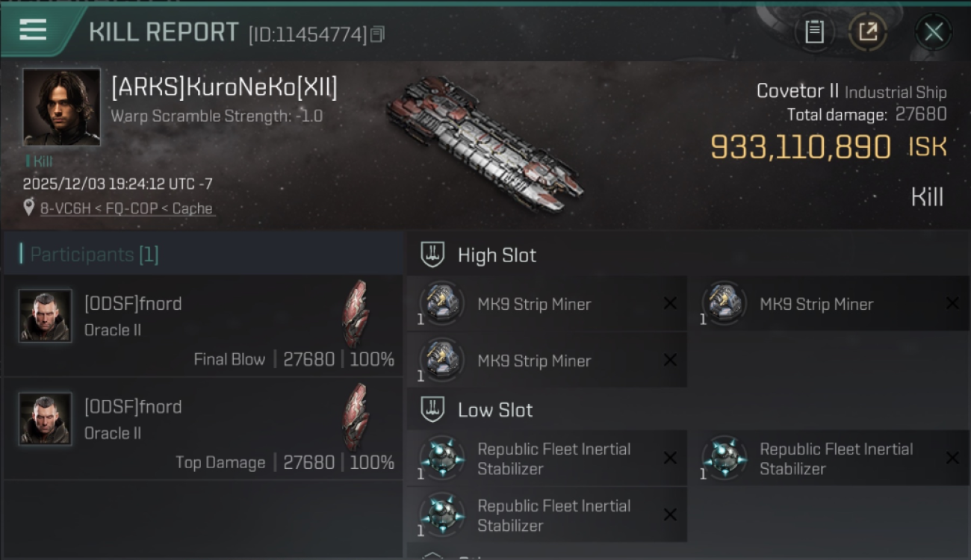Click X on the first Republic Fleet Inertial Stabilizer

(670, 458)
